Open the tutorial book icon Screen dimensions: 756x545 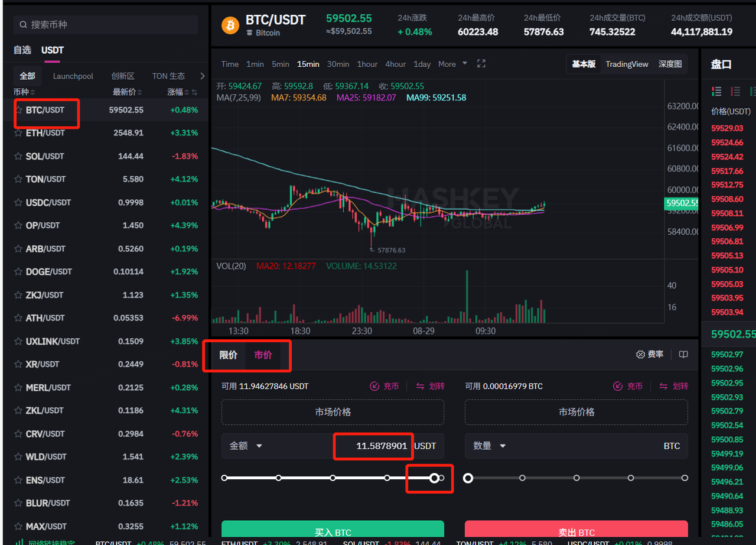[683, 355]
